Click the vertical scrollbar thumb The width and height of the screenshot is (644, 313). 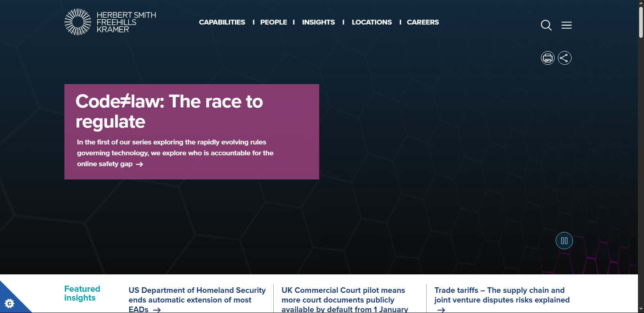[x=641, y=22]
